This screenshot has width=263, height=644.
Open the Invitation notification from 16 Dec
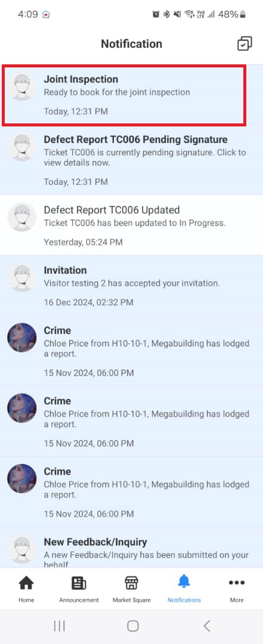pos(131,286)
